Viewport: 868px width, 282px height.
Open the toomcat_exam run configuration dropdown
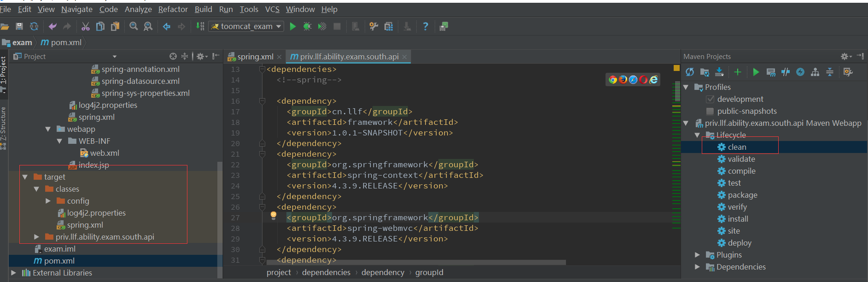246,27
